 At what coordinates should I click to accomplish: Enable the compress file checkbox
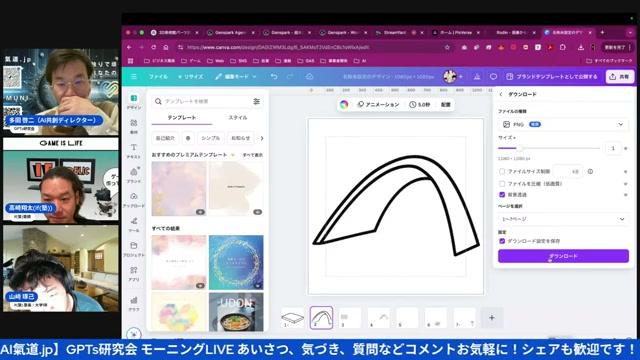click(x=502, y=184)
